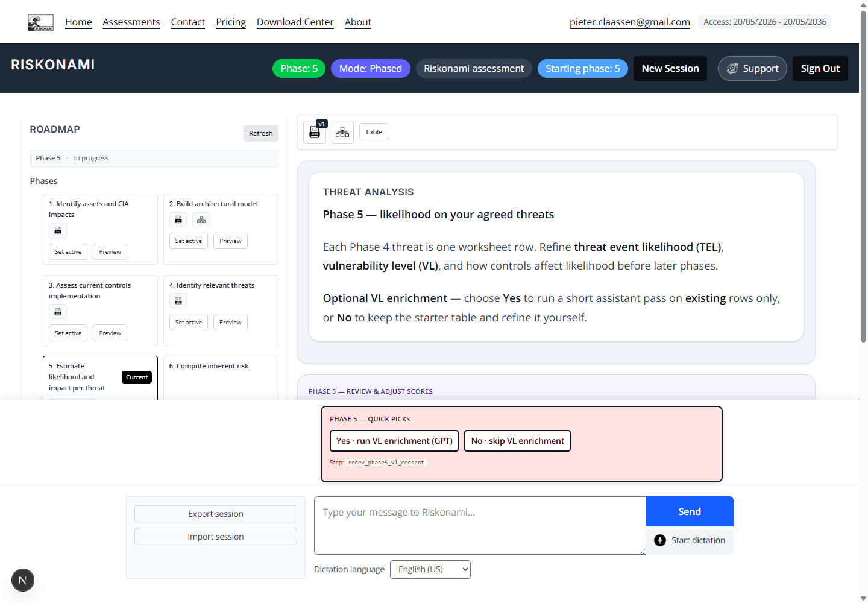Click the Support headset icon
Image resolution: width=868 pixels, height=603 pixels.
[732, 69]
